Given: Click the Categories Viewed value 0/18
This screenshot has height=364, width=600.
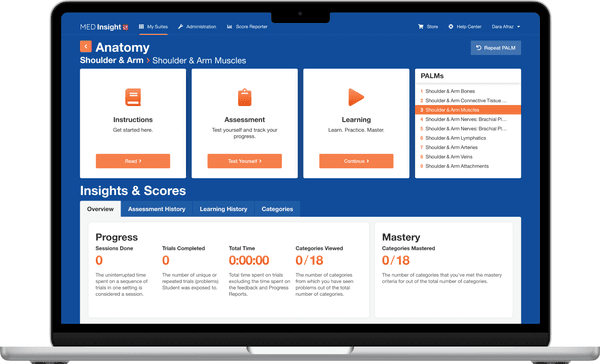Looking at the screenshot, I should [309, 260].
